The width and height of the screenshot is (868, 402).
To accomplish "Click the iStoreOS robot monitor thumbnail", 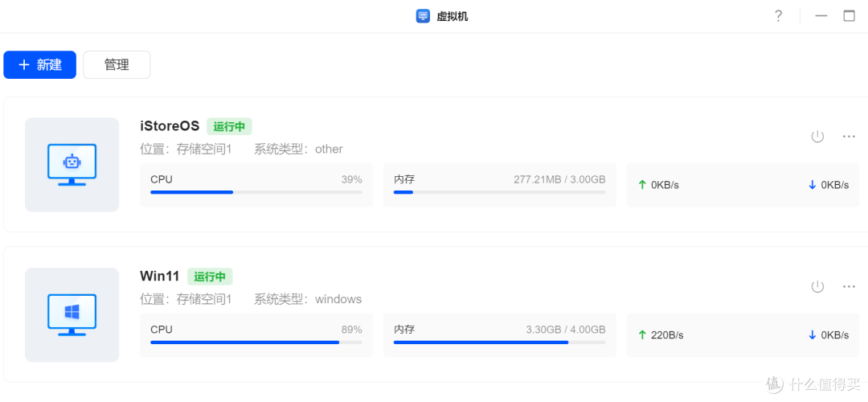I will (72, 165).
